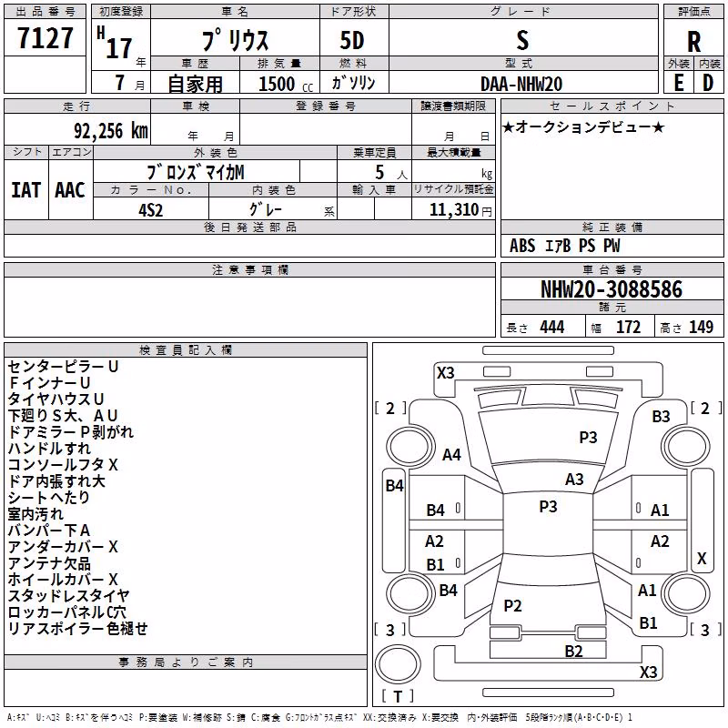
Task: Select inspector note シートへたり
Action: (49, 497)
